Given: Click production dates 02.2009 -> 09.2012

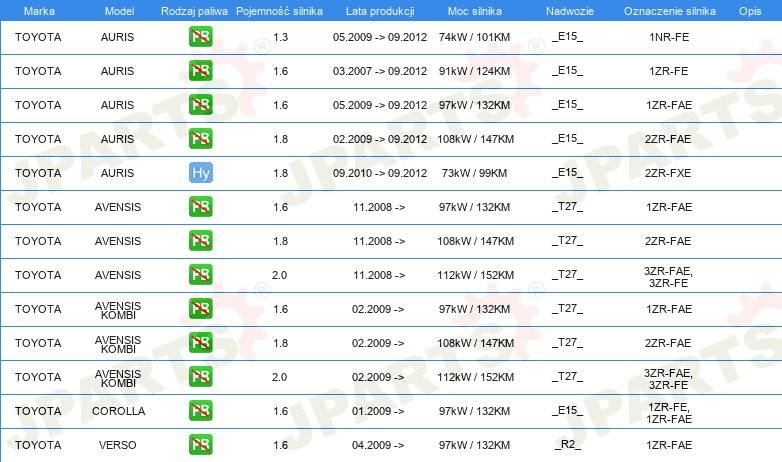Looking at the screenshot, I should tap(380, 139).
